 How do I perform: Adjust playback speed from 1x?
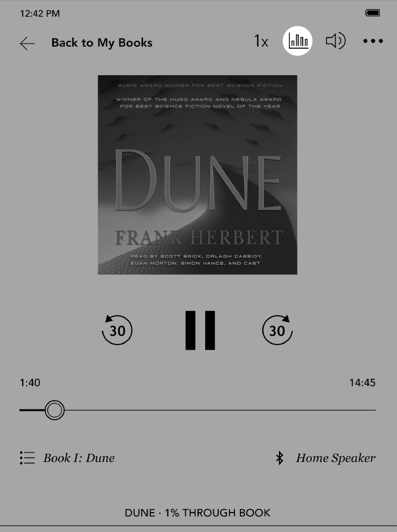(261, 42)
